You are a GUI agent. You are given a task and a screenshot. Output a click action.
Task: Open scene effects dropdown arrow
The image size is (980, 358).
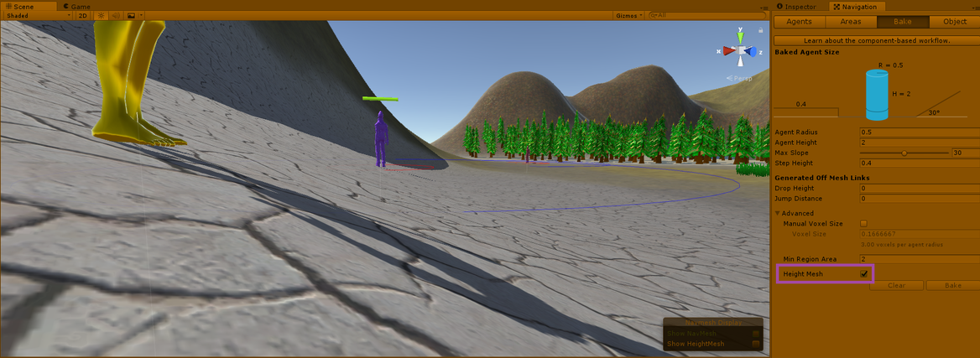point(142,16)
